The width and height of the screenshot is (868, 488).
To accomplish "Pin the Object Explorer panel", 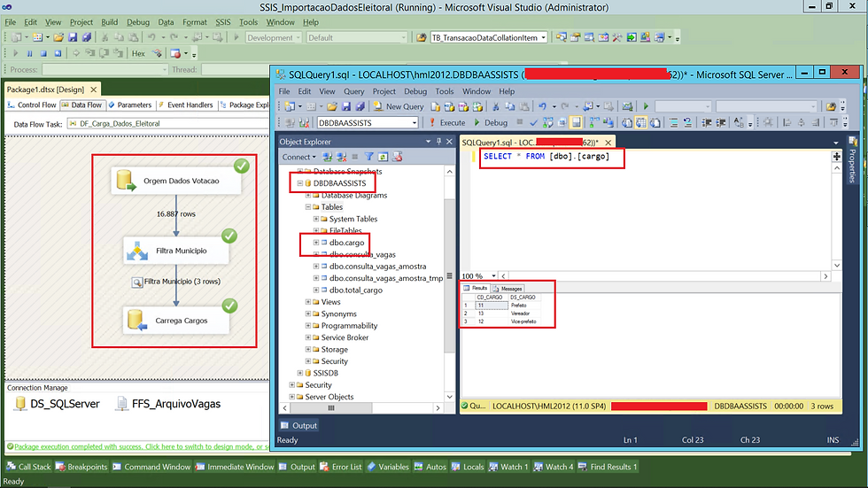I will (x=438, y=142).
